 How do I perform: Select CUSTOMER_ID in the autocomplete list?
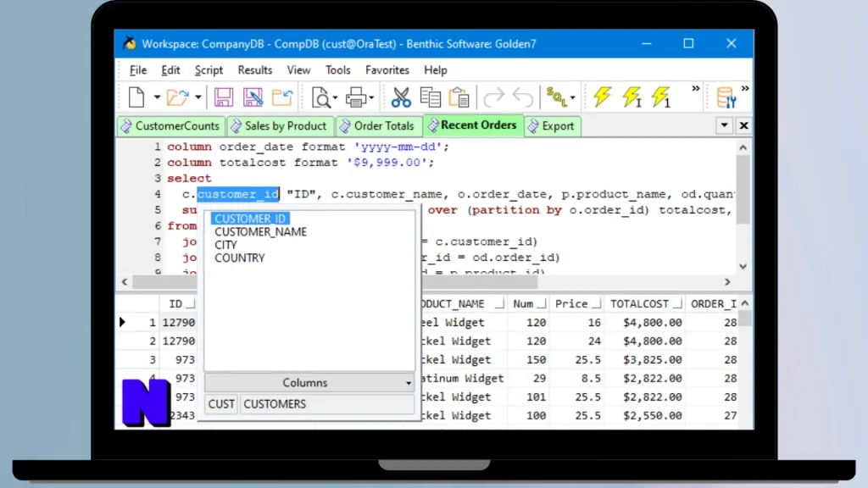[250, 219]
